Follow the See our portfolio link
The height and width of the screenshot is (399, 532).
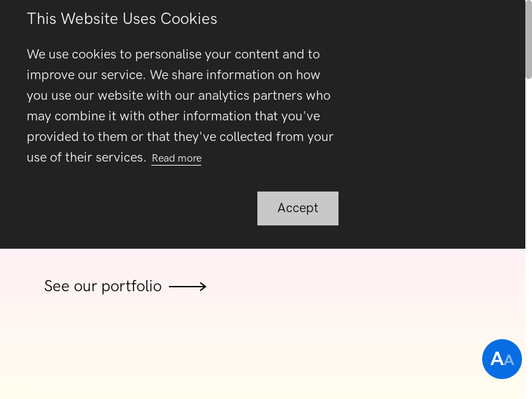click(x=102, y=286)
